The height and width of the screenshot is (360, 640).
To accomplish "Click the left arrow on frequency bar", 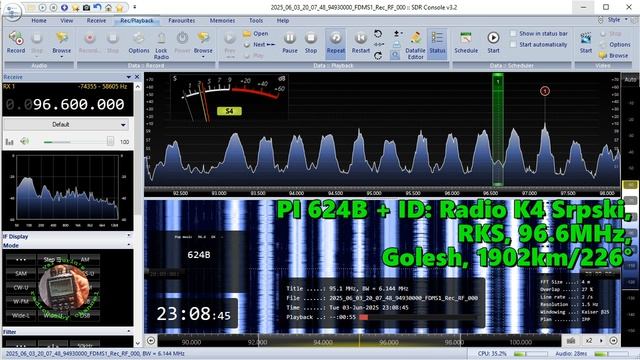I will (x=151, y=340).
